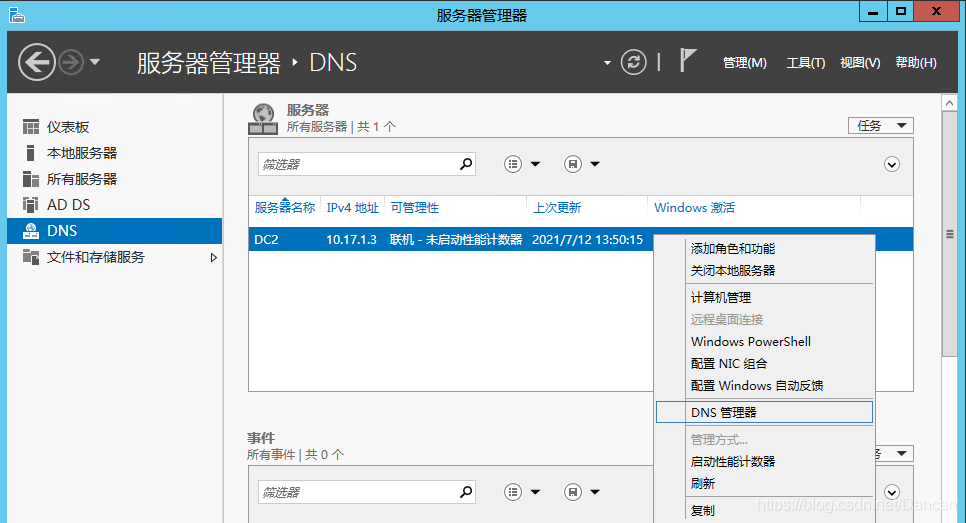This screenshot has width=966, height=523.
Task: Open 本地服务器 in the sidebar
Action: pos(81,153)
